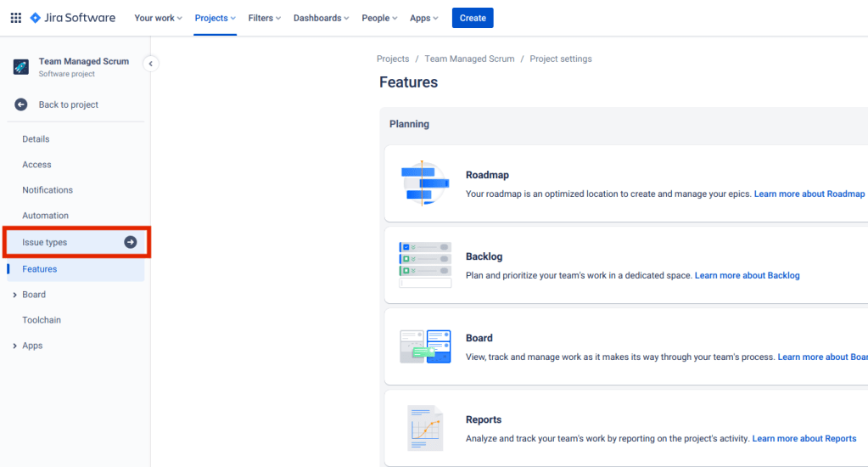Open the Your work dropdown menu
This screenshot has height=467, width=868.
(159, 18)
